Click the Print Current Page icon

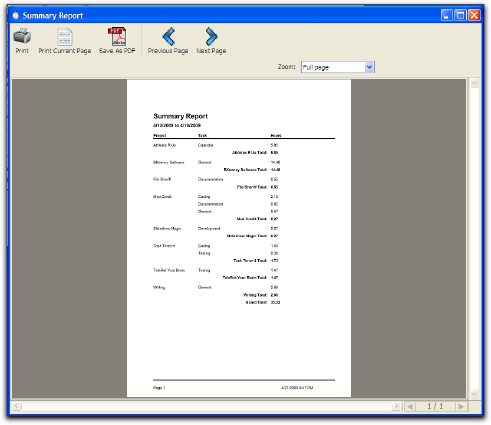point(65,36)
